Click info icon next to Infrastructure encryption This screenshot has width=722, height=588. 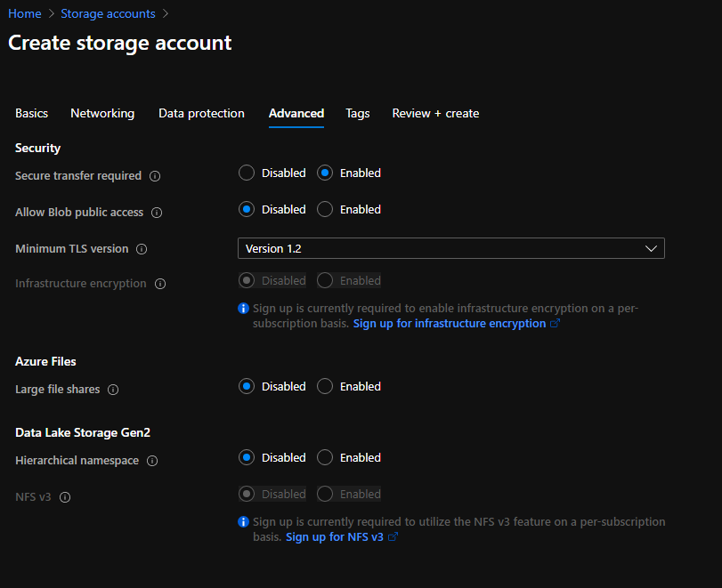[160, 284]
